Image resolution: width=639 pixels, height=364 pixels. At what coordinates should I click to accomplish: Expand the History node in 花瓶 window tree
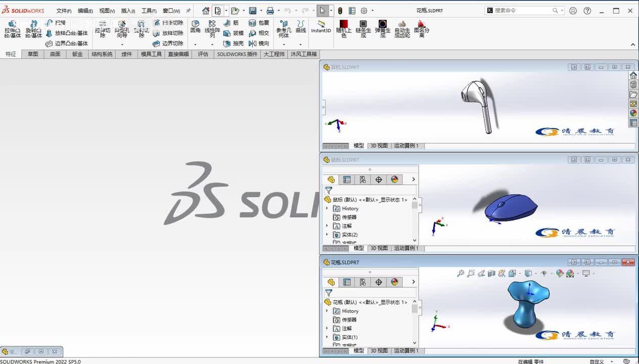point(327,311)
